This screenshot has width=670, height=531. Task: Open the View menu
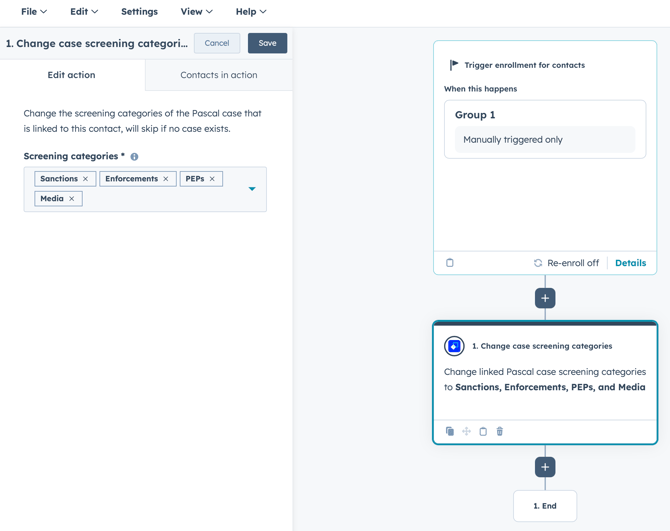196,12
